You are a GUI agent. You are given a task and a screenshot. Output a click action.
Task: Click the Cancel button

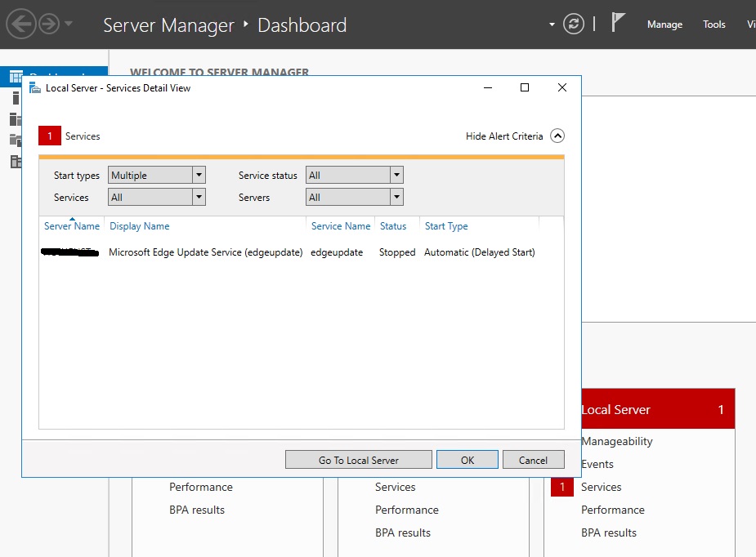tap(533, 460)
